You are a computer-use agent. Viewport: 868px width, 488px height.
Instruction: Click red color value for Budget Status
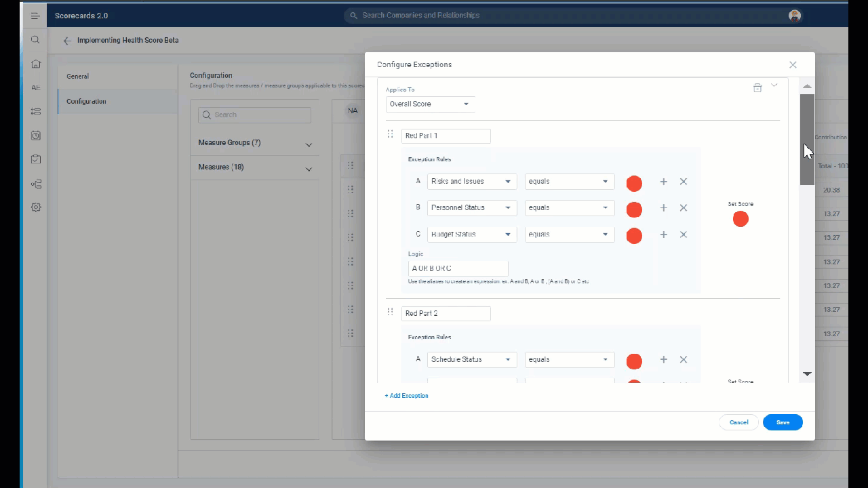tap(634, 236)
